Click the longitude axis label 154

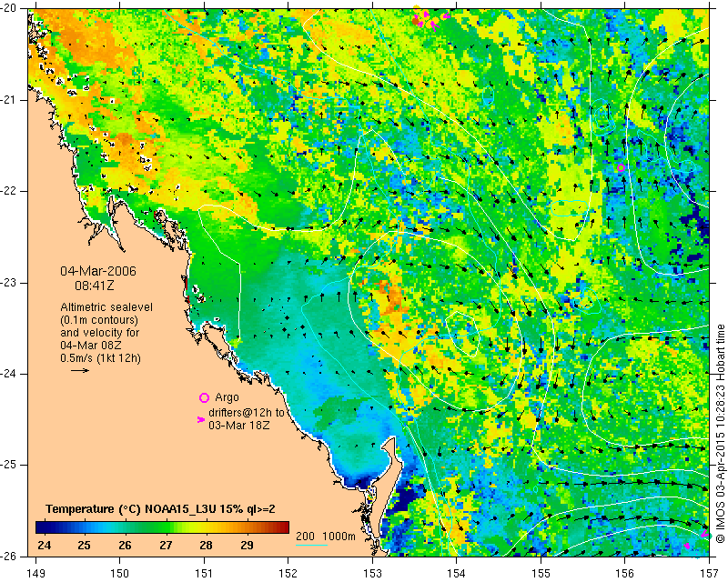[x=457, y=573]
